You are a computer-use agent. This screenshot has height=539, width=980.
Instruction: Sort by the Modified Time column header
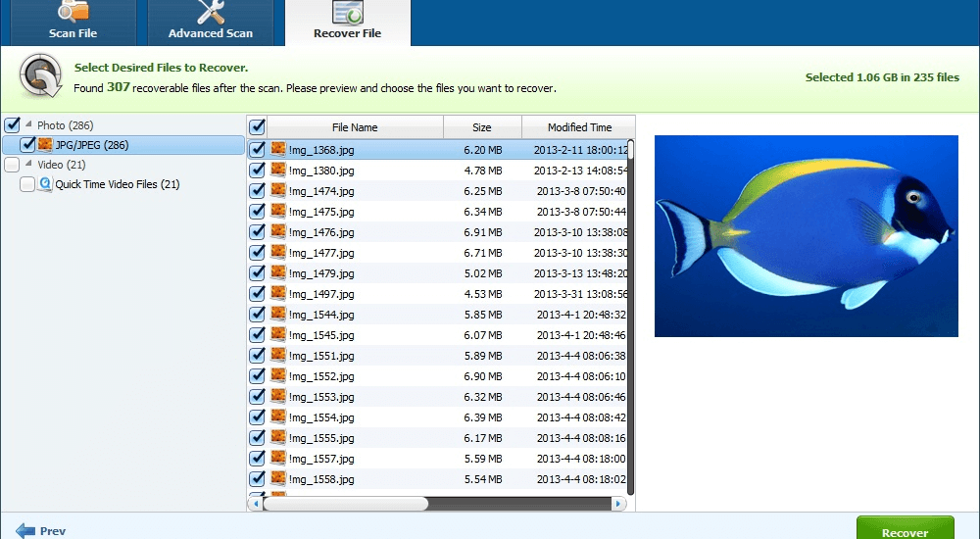(579, 127)
